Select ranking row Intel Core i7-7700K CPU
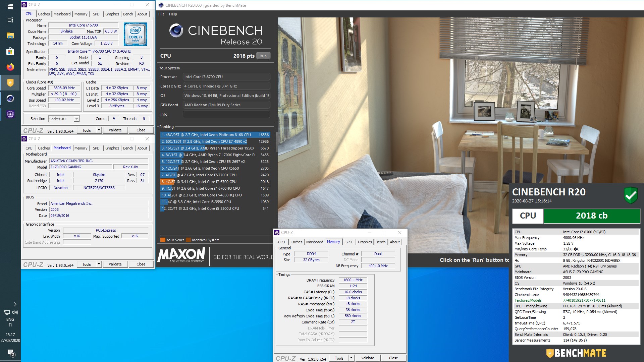The height and width of the screenshot is (362, 644). point(215,175)
